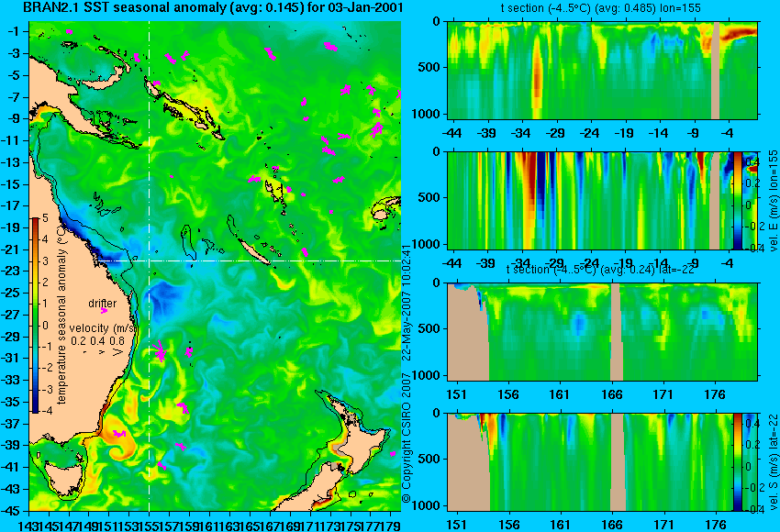Click the tan island column near 166 in the lat=-22 temperature section

(616, 332)
